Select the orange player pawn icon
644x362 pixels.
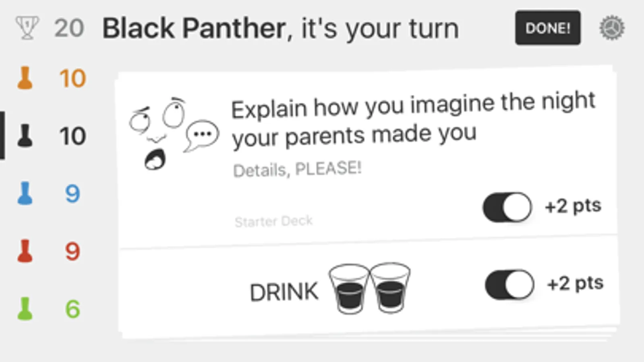(25, 78)
